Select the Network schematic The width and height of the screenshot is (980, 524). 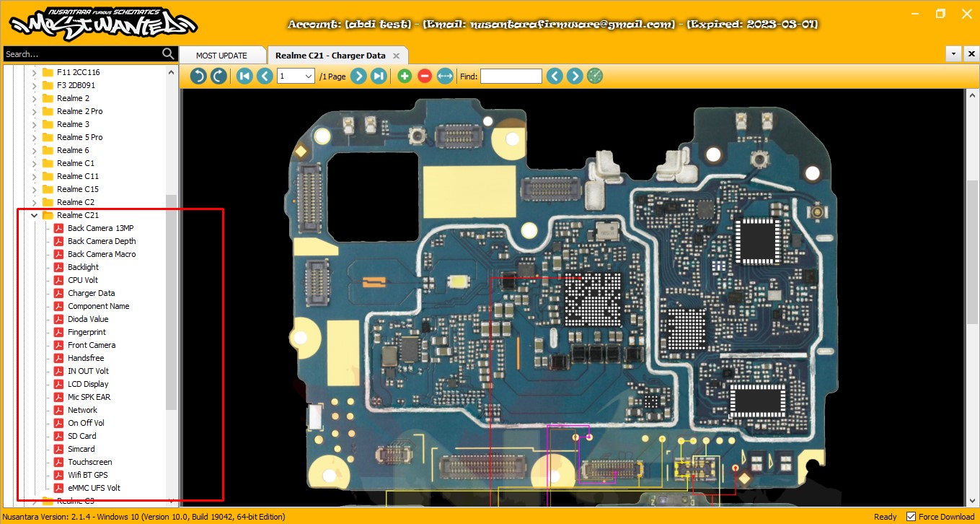click(82, 410)
